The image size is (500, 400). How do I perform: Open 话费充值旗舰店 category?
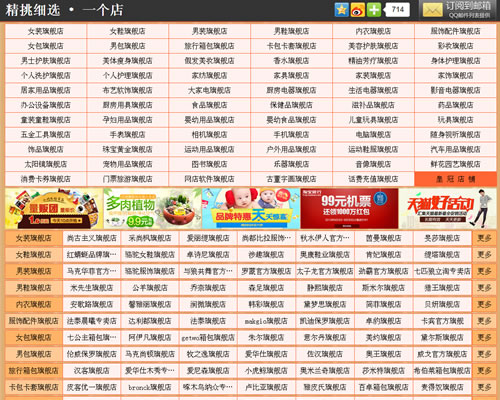[x=373, y=179]
